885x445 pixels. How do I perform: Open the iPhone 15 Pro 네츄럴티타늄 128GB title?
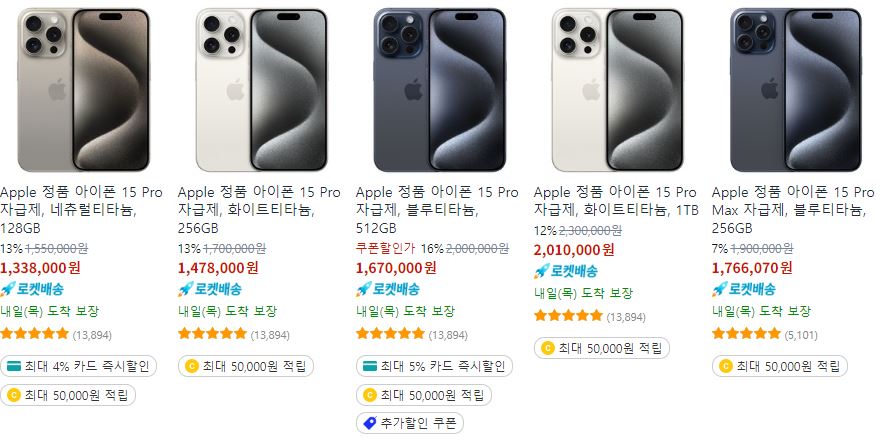(81, 210)
